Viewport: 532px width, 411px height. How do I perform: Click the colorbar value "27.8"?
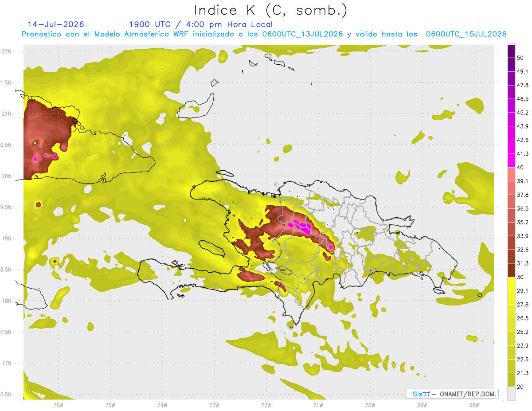pos(523,305)
